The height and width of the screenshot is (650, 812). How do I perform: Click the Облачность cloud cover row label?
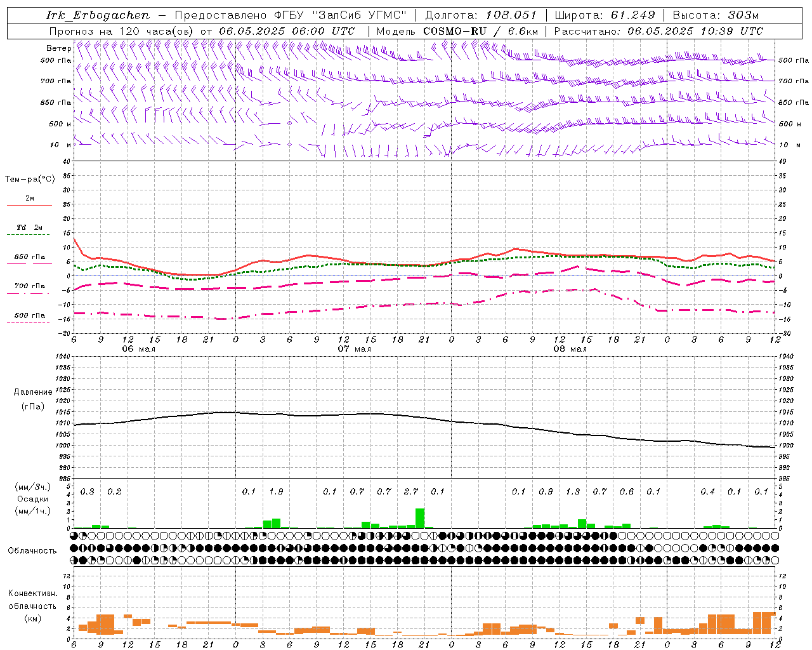coord(32,551)
